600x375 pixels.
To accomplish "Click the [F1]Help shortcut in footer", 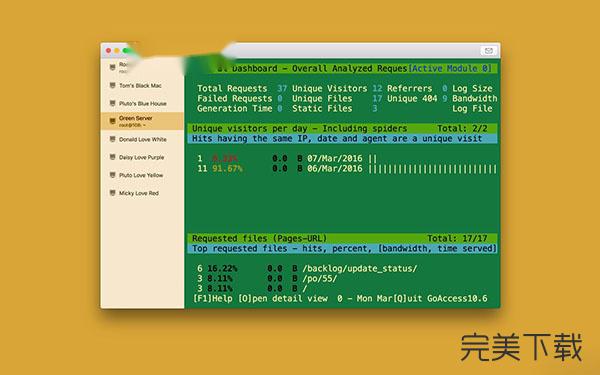I will click(x=213, y=298).
